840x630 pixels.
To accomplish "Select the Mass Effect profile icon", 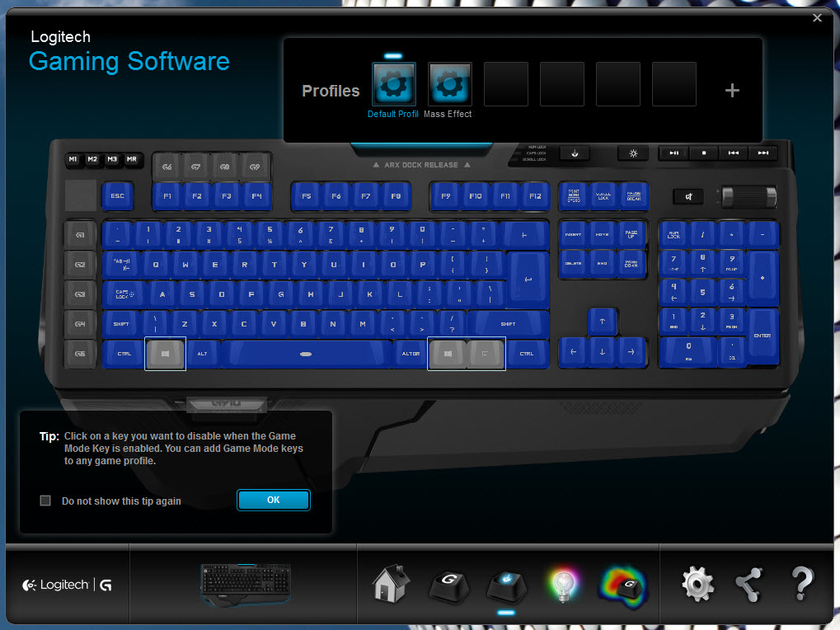I will point(449,84).
